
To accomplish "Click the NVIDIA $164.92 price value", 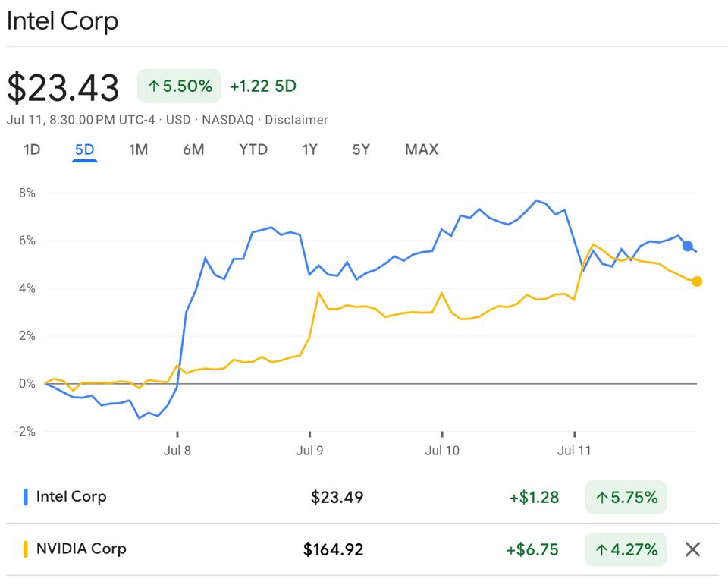I will coord(334,549).
